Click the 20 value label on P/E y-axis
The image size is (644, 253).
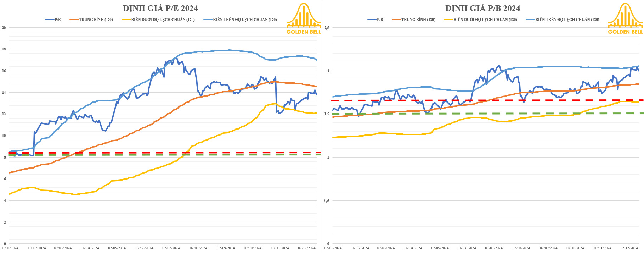4,28
